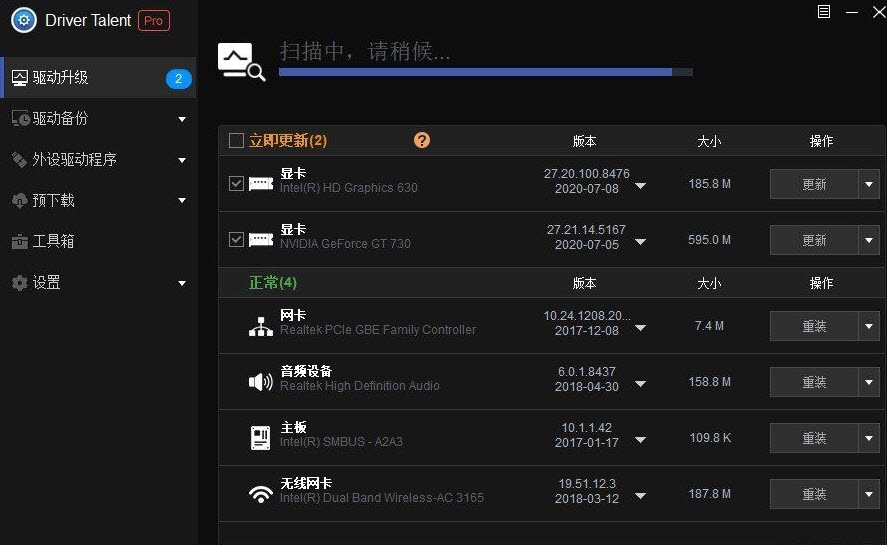
Task: Click the 正常(4) section heading
Action: [273, 282]
